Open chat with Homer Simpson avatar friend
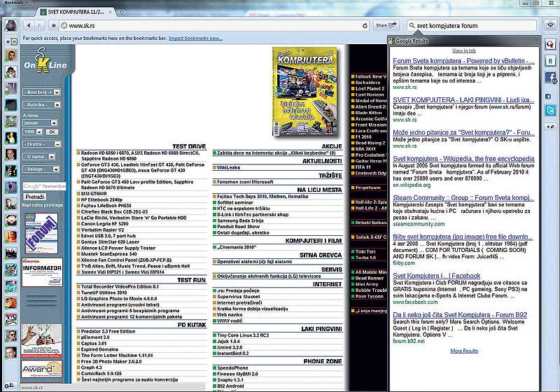This screenshot has height=392, width=560. click(11, 138)
